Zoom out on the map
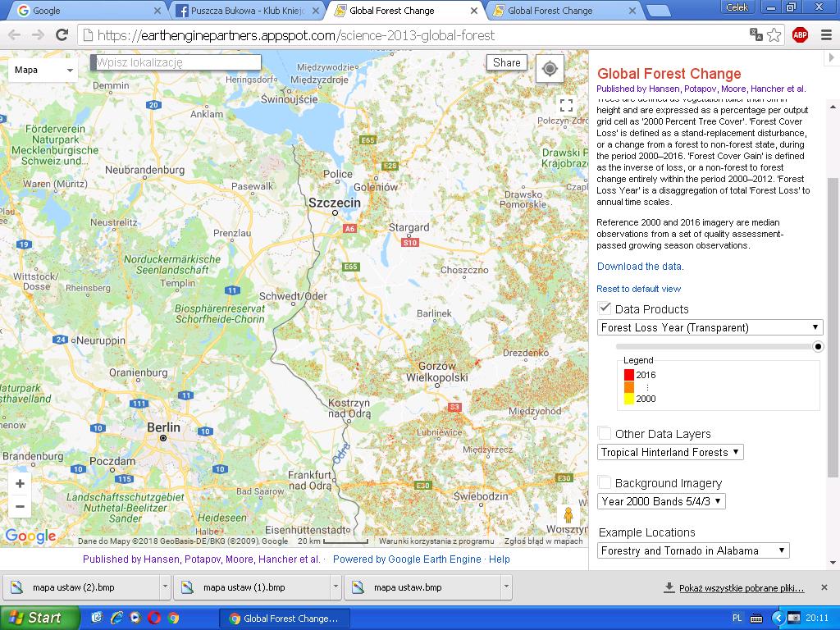Viewport: 840px width, 630px height. click(20, 506)
